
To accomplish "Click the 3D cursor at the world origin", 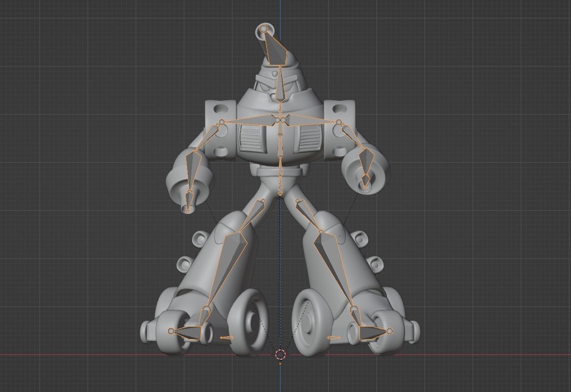I will pos(280,354).
